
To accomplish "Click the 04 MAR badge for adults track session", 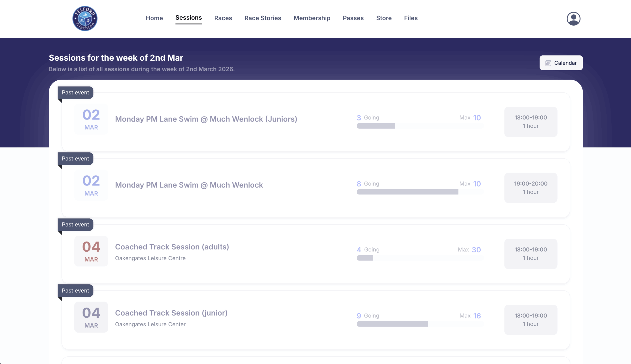I will (91, 251).
